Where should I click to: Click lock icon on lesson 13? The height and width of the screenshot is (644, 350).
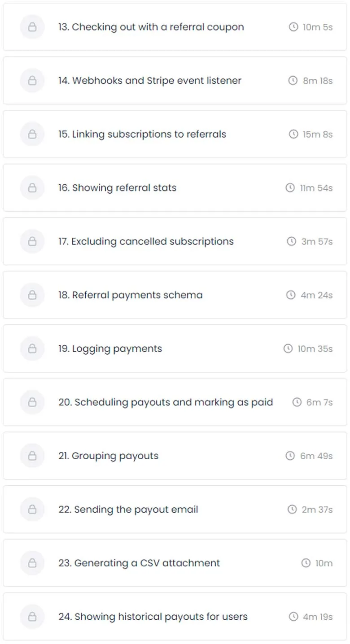coord(32,27)
